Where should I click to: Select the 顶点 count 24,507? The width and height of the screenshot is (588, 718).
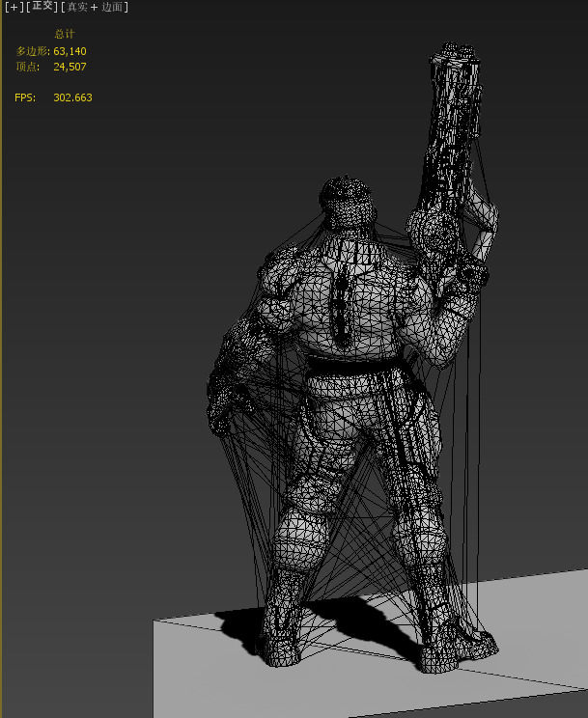pos(70,67)
